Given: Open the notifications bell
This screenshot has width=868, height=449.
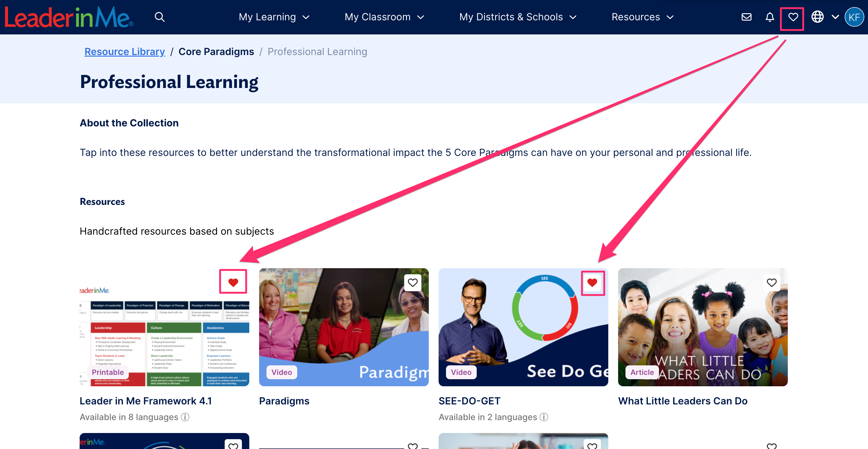Looking at the screenshot, I should [770, 17].
